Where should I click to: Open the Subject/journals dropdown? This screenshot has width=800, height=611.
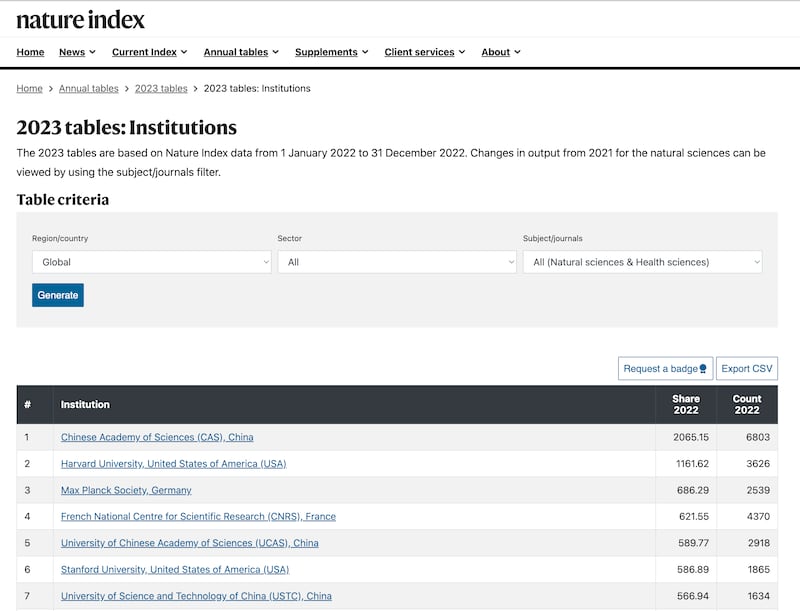[x=642, y=262]
